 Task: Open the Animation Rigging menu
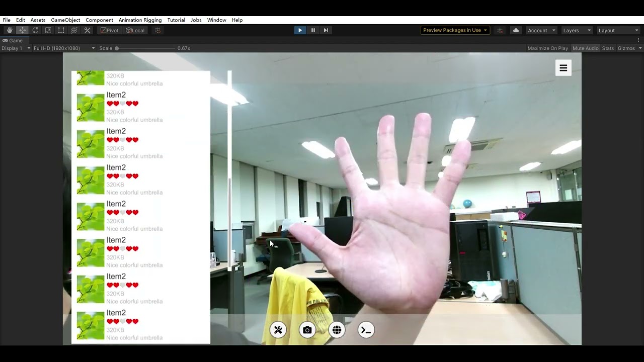point(140,20)
